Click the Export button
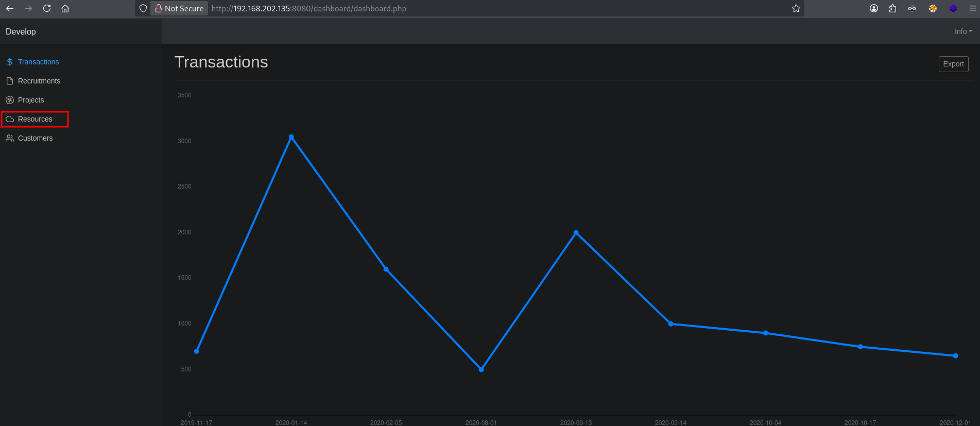The width and height of the screenshot is (980, 426). (x=953, y=64)
